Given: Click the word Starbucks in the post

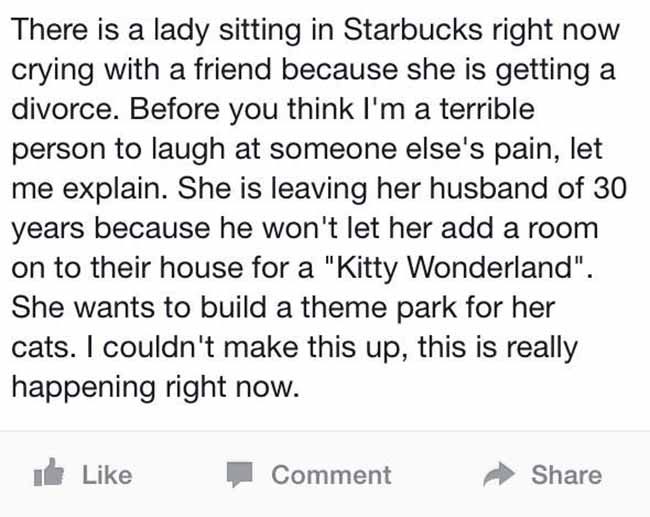Looking at the screenshot, I should click(x=413, y=30).
